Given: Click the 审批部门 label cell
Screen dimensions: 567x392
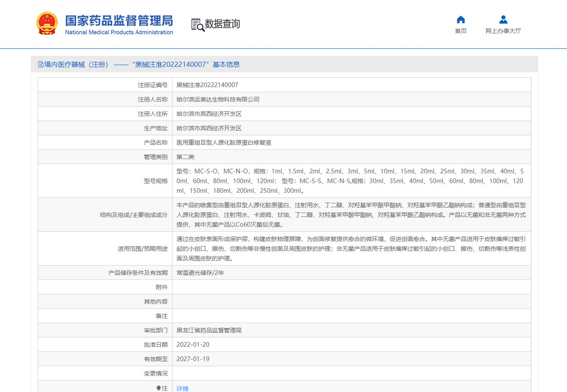Looking at the screenshot, I should [105, 330].
